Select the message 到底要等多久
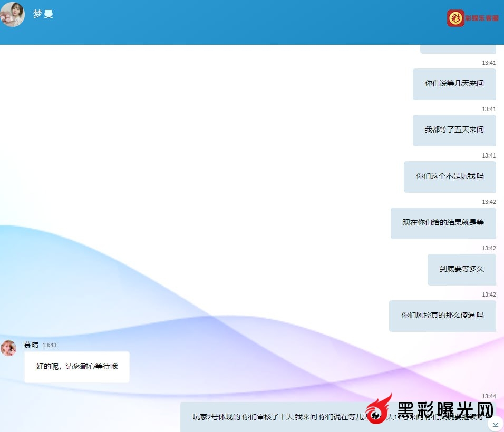504x432 pixels. coord(461,269)
